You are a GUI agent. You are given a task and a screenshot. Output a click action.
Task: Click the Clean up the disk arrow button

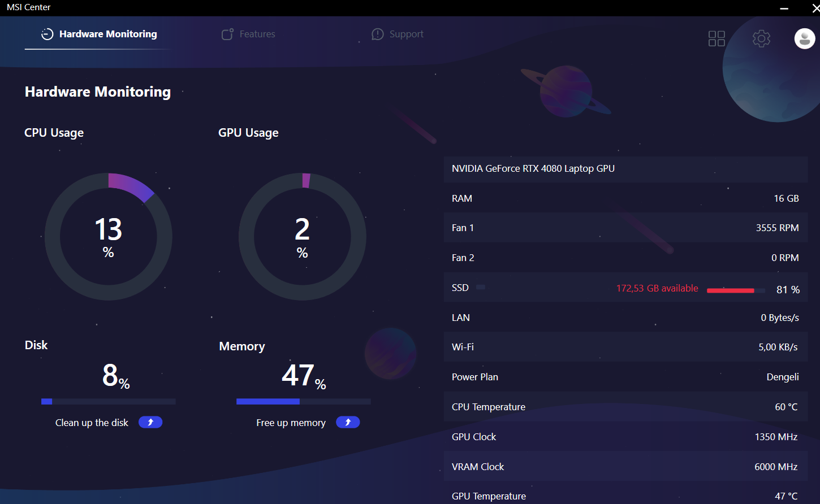150,422
